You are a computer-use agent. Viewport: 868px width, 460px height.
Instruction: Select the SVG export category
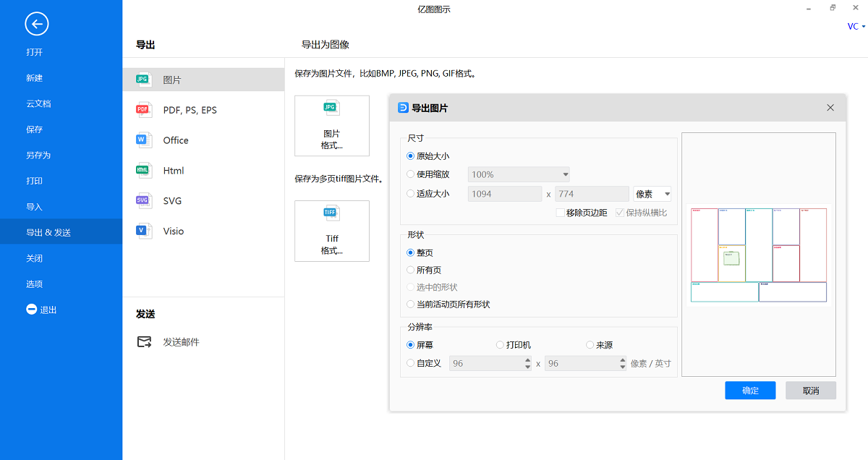pyautogui.click(x=203, y=201)
